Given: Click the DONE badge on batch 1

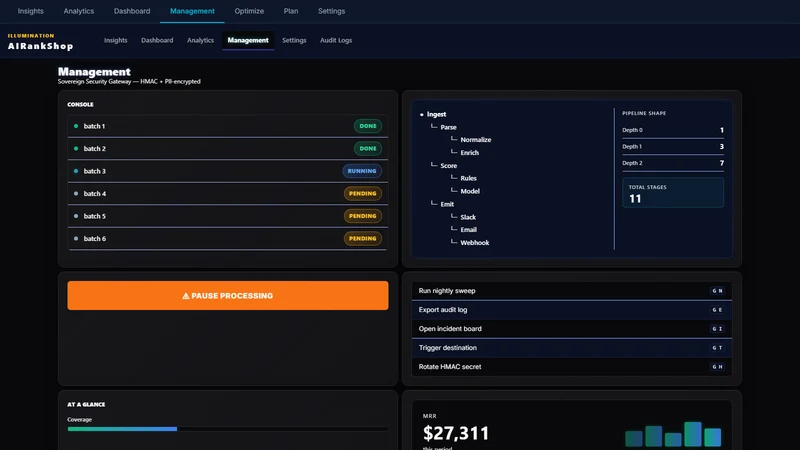Looking at the screenshot, I should coord(368,126).
